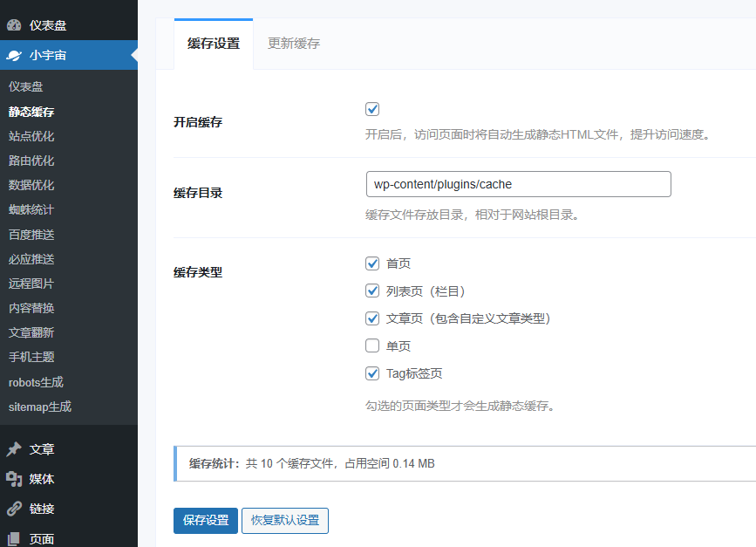Screen dimensions: 756x547
Task: Uncheck the 首页 cache type
Action: pos(372,263)
